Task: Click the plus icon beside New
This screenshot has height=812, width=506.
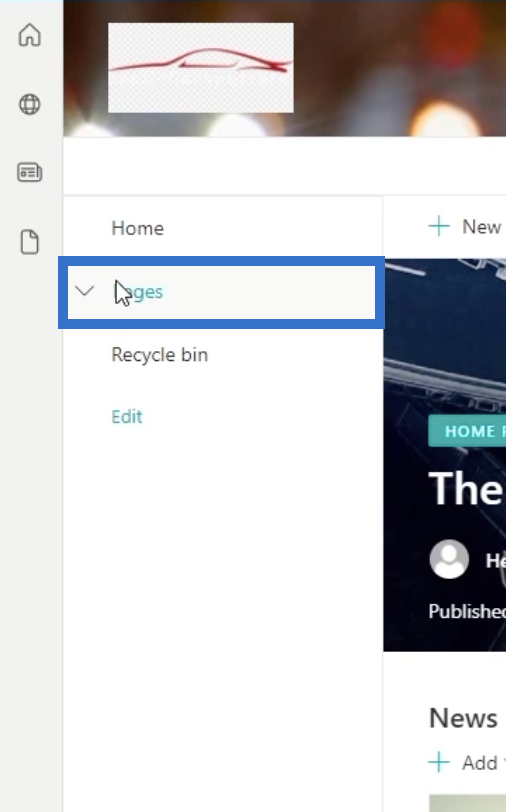Action: pos(439,226)
